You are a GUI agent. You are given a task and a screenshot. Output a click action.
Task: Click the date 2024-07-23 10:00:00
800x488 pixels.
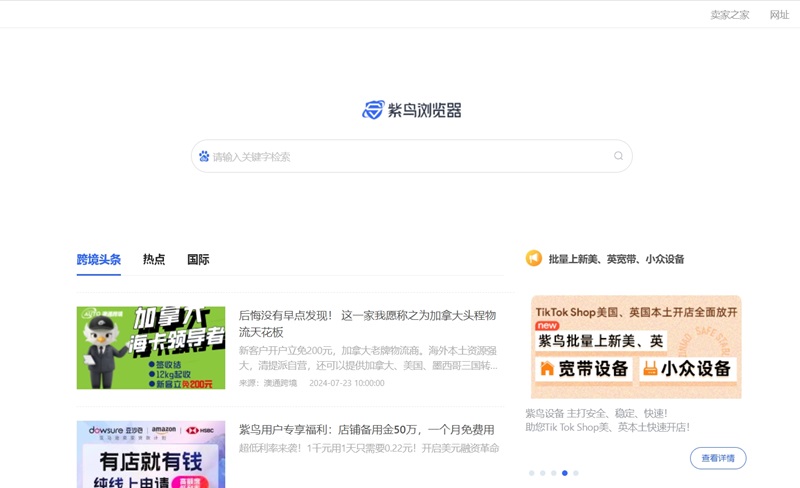(x=347, y=383)
